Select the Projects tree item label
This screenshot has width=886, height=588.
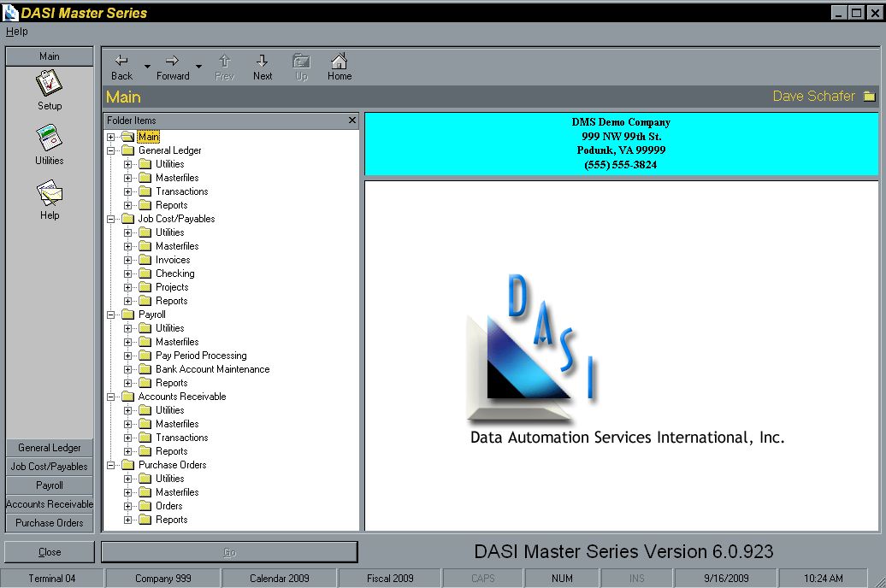pyautogui.click(x=173, y=287)
